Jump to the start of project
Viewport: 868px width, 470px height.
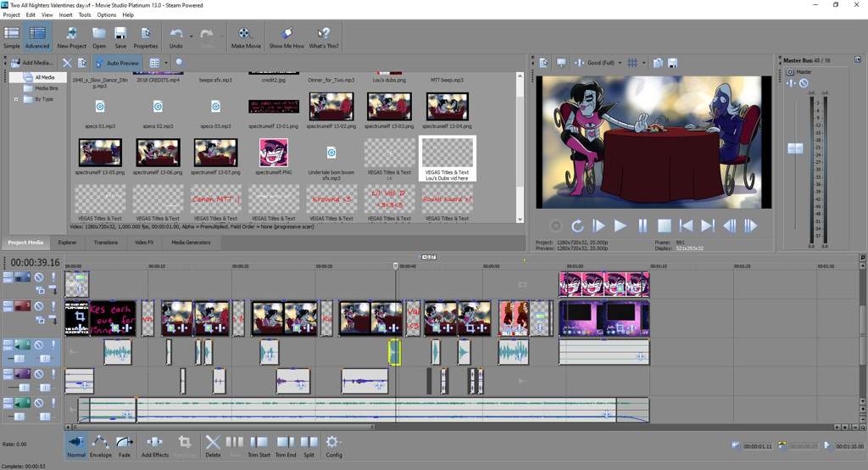click(x=686, y=226)
